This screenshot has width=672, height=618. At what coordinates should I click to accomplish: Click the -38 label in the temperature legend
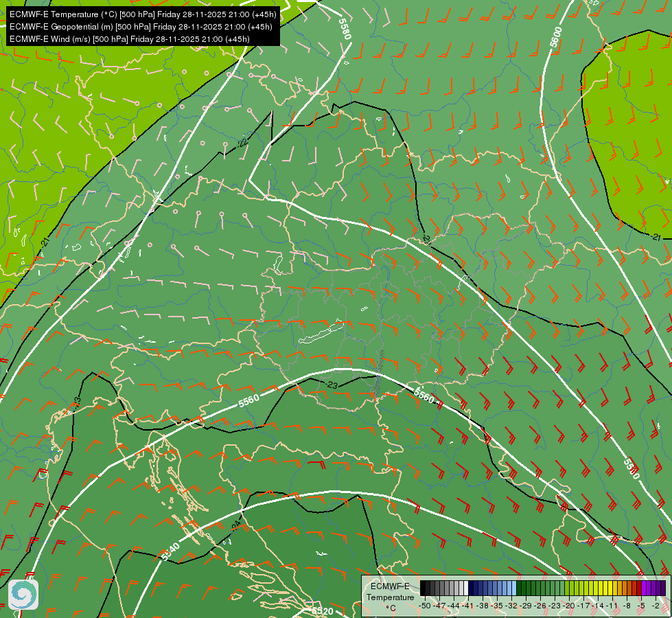483,606
